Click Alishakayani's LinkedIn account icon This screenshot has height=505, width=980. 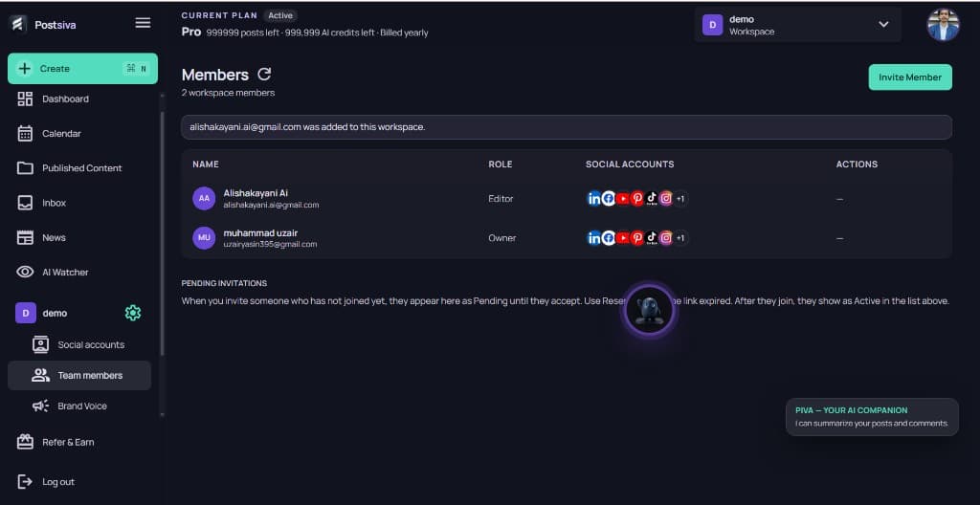(594, 199)
